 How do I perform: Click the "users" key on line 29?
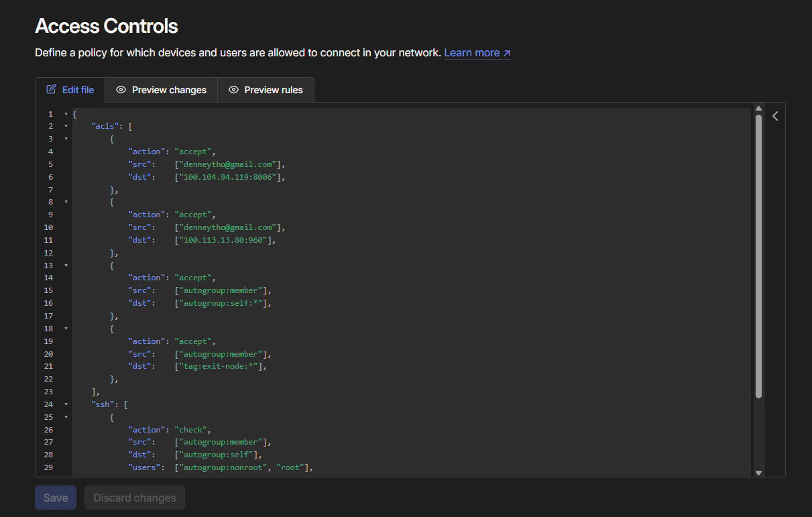145,467
